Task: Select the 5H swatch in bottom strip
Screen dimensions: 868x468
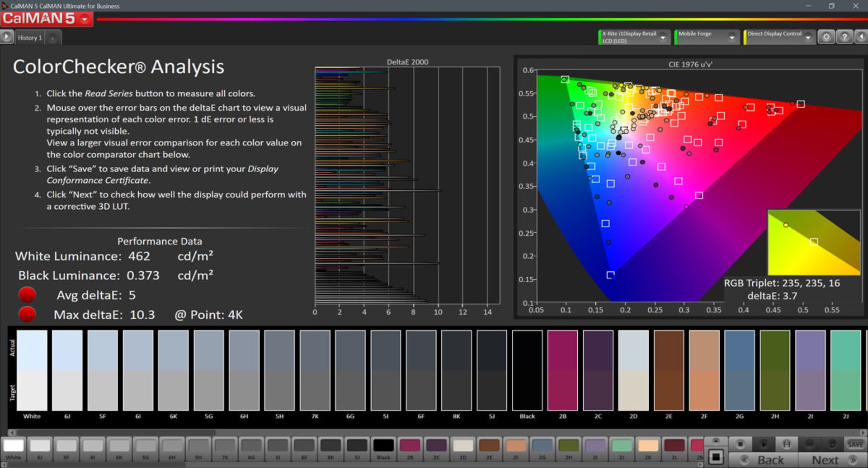Action: pyautogui.click(x=198, y=449)
